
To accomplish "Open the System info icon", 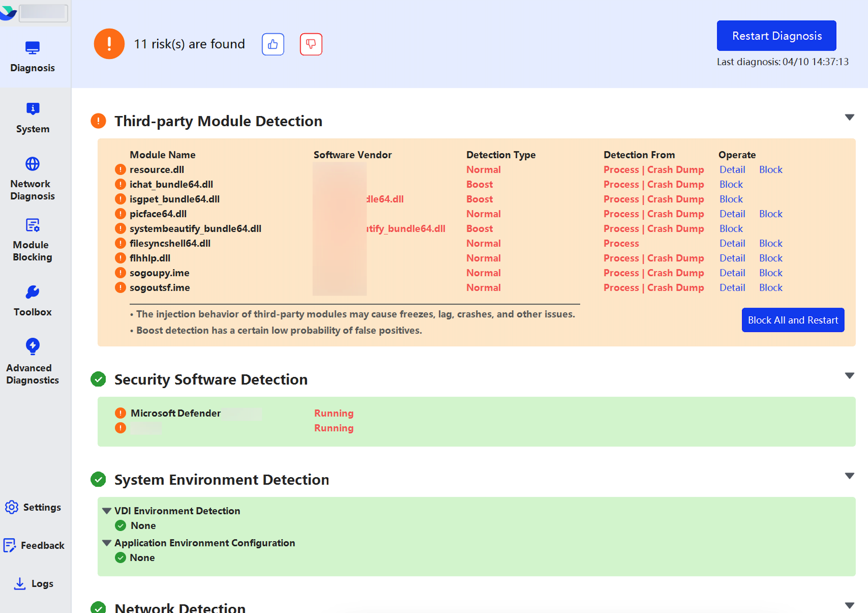I will point(33,109).
